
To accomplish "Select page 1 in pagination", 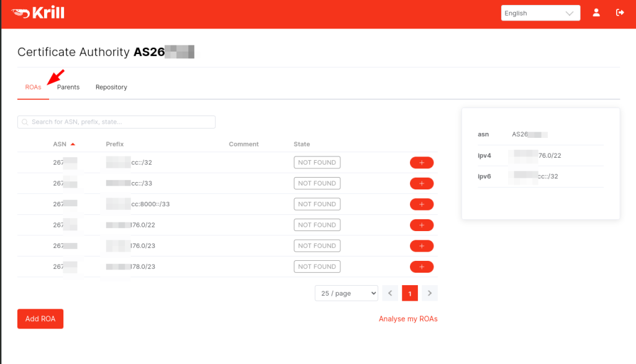I will pos(410,293).
